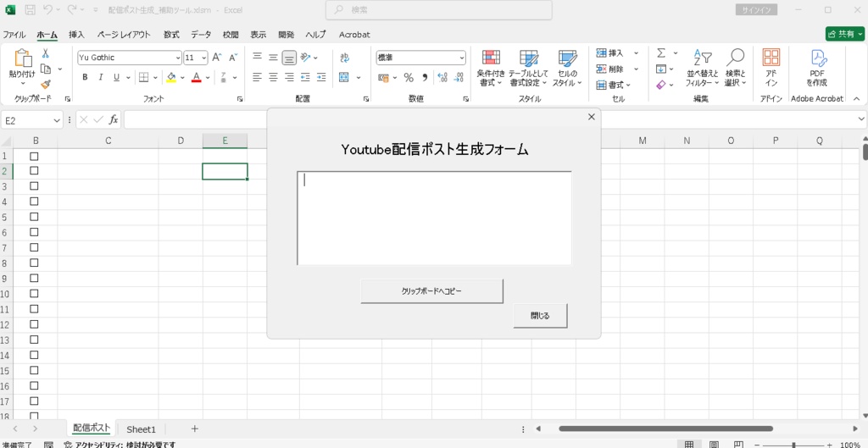
Task: Click the zoom slider handle
Action: 793,445
